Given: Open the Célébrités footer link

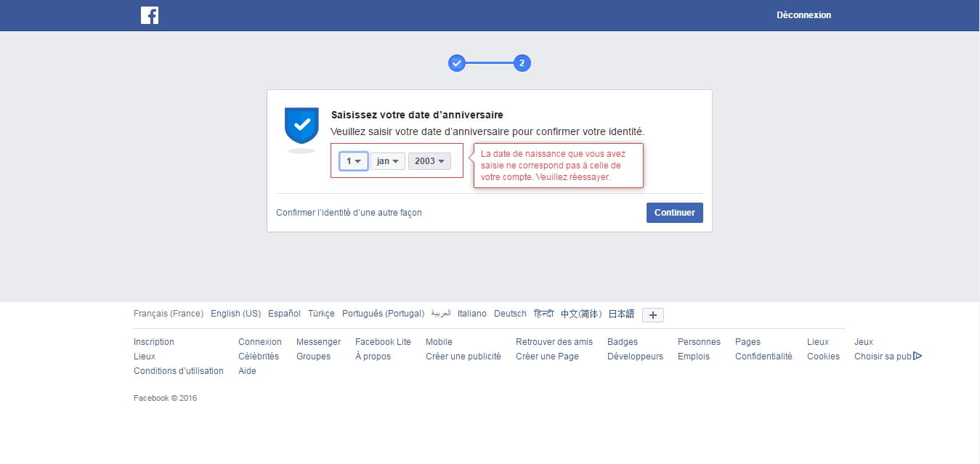Looking at the screenshot, I should (x=259, y=357).
